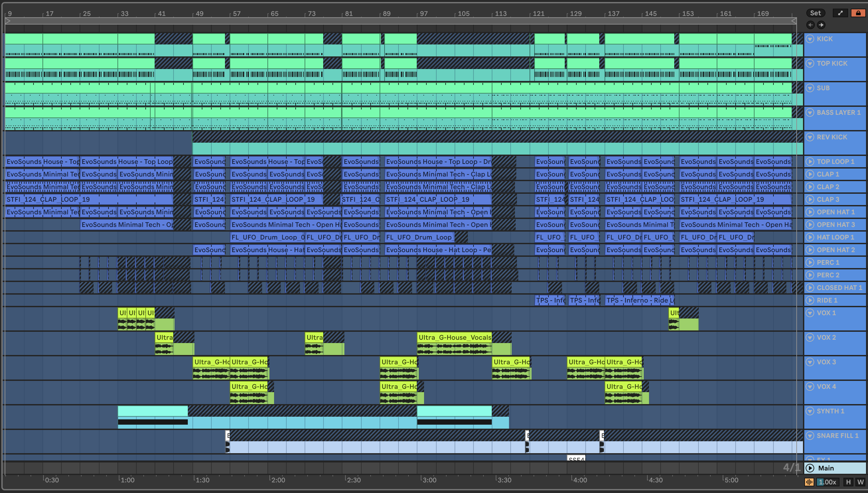
Task: Jump to the next locator
Action: (x=821, y=25)
